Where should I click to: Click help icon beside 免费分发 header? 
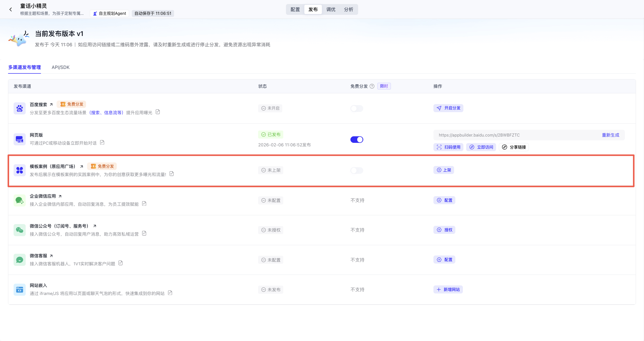tap(372, 86)
